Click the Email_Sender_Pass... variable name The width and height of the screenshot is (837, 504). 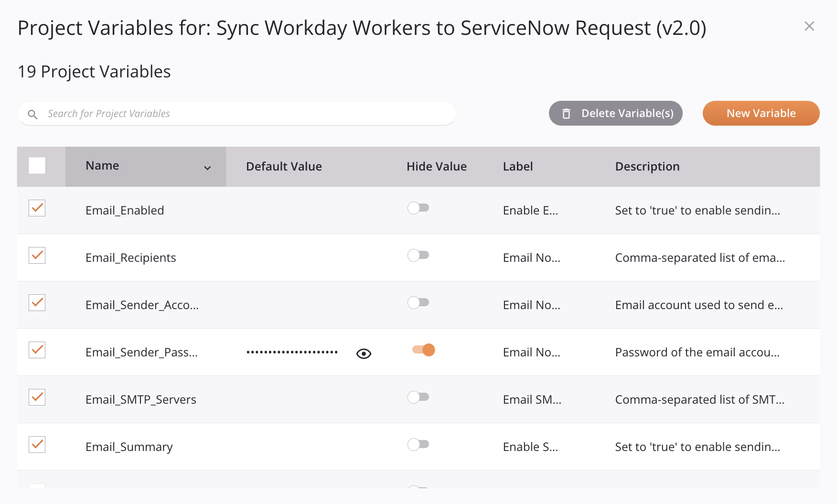141,352
